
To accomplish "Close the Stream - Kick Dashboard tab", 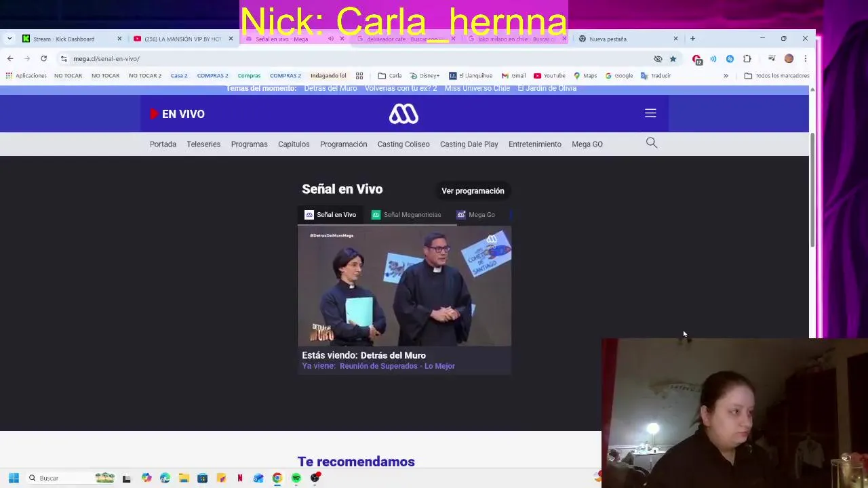I will [119, 39].
